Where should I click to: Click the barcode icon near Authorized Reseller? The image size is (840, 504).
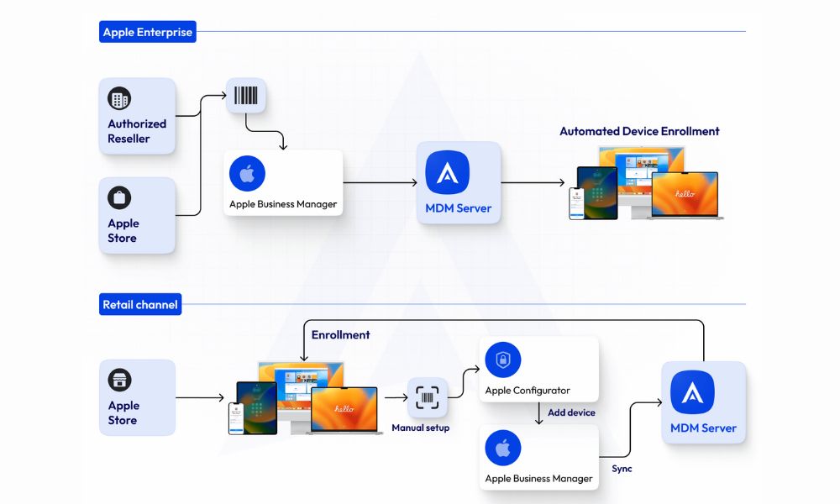pos(246,96)
